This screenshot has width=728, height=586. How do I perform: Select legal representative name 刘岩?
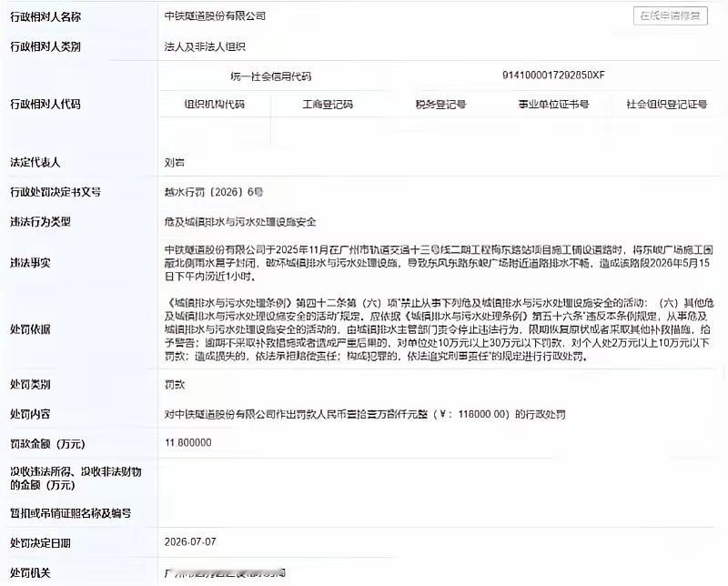175,163
